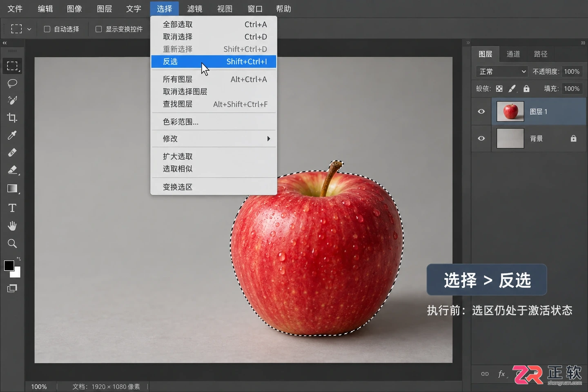Click the layer style fx icon
Screen dimensions: 588x392
click(501, 374)
